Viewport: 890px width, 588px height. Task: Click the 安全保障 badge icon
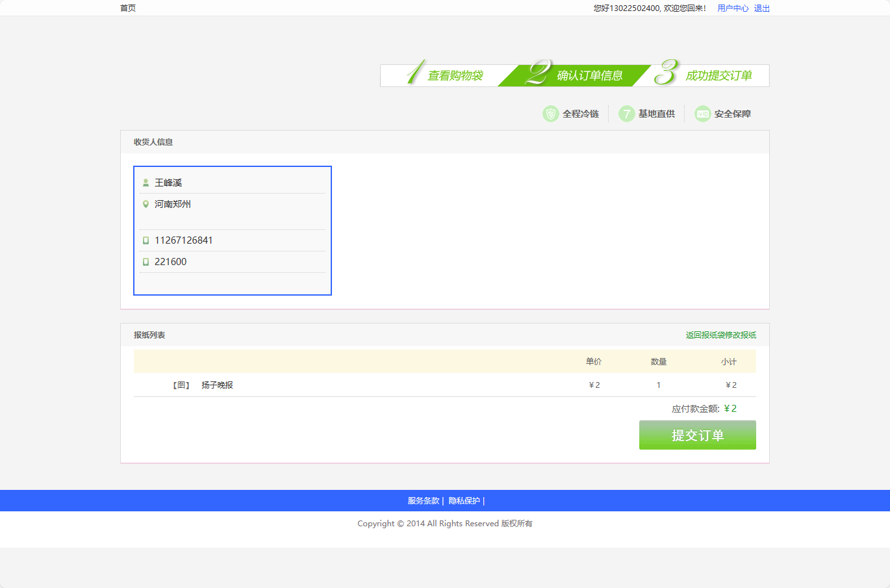pos(703,114)
